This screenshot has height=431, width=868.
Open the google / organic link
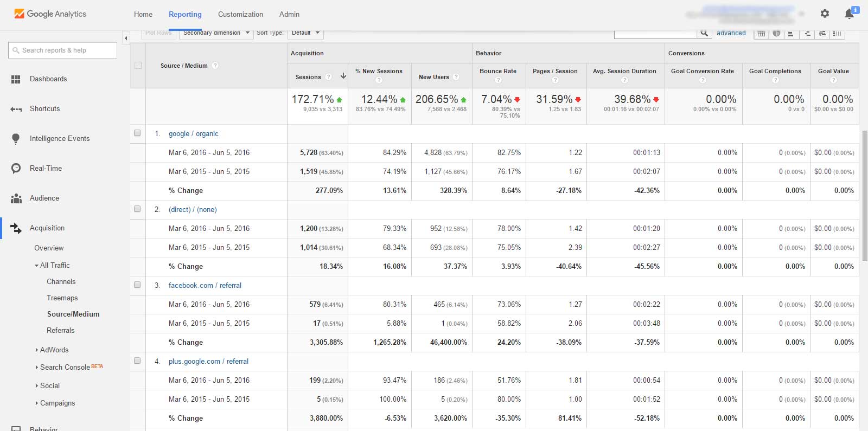click(194, 134)
